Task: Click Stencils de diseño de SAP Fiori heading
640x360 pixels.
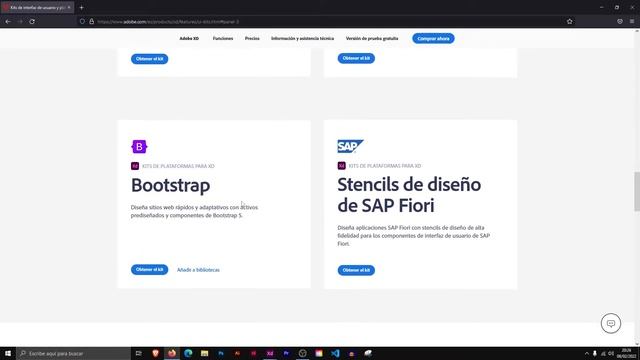Action: [x=409, y=195]
